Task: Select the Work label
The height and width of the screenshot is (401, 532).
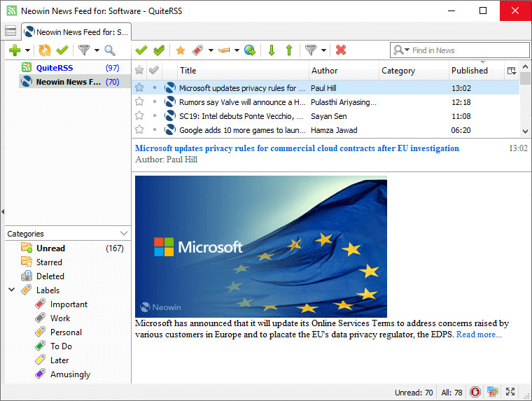Action: pos(60,318)
